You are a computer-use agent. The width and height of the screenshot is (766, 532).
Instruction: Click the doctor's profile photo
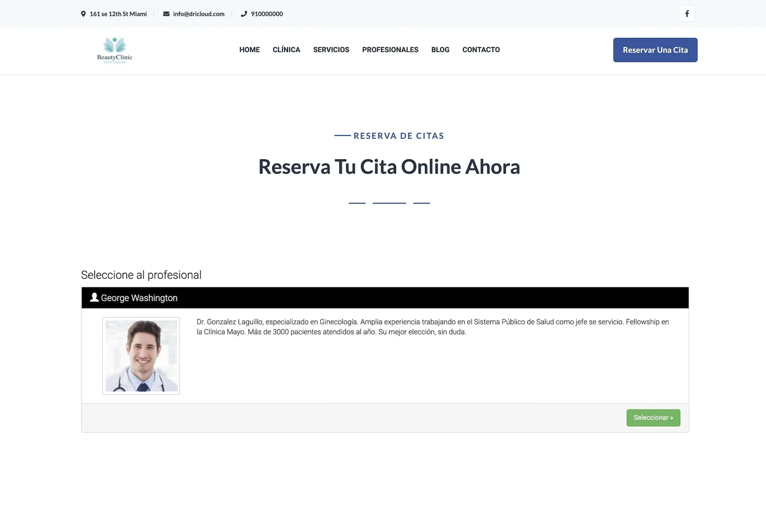point(141,356)
